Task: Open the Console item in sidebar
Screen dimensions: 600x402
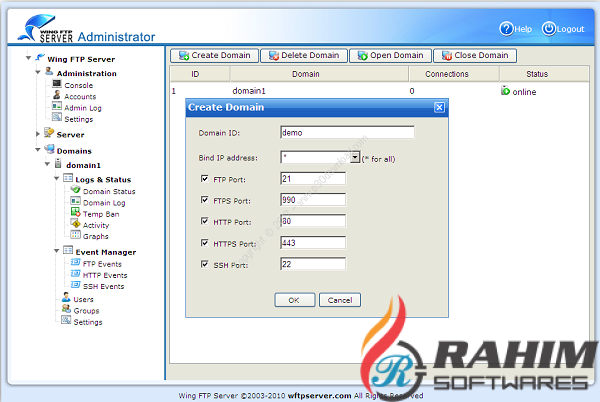Action: click(78, 85)
